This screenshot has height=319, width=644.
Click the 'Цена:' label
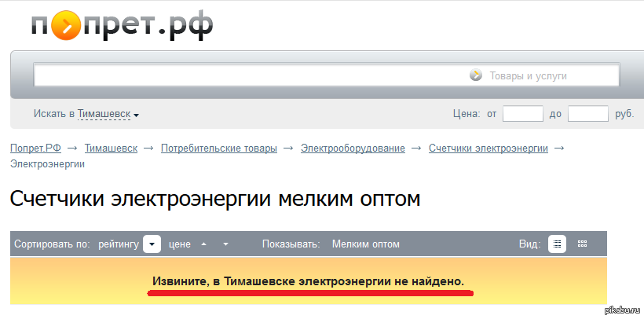click(x=467, y=114)
